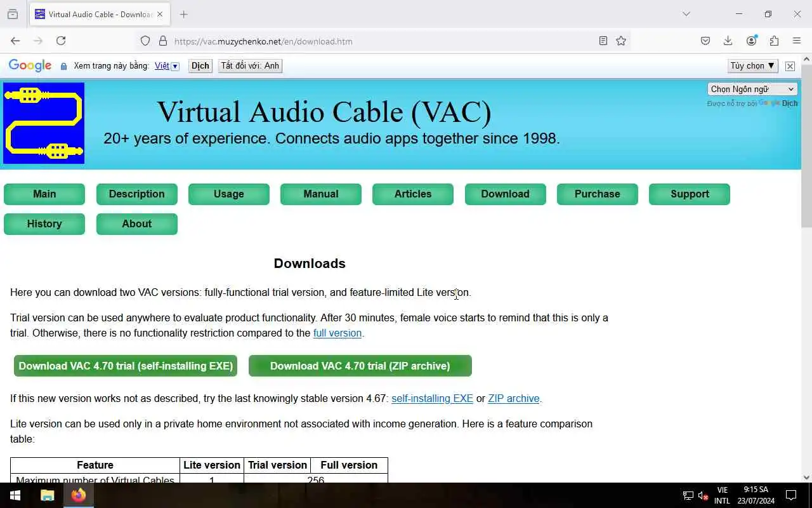Download VAC 4.70 trial self-installing EXE
The height and width of the screenshot is (508, 812).
[126, 366]
